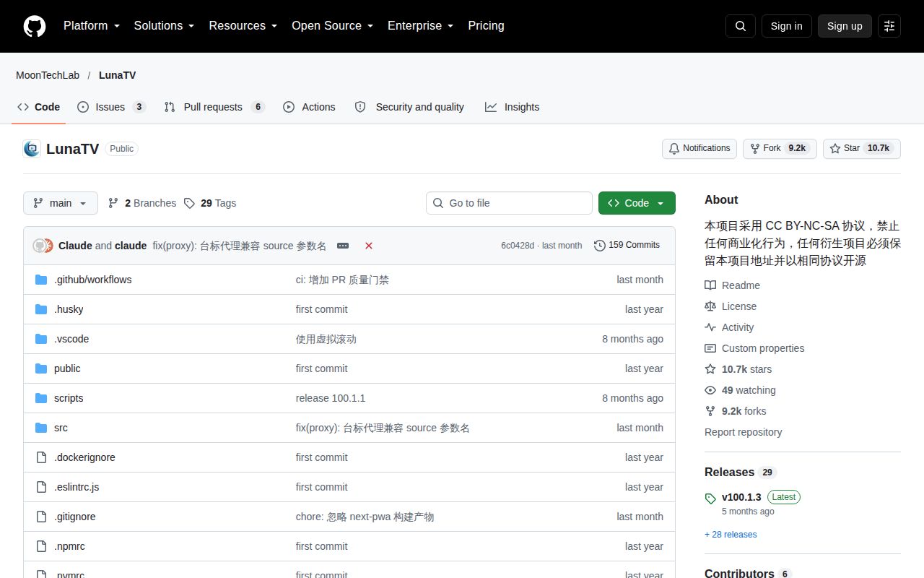
Task: Switch to the Actions tab
Action: coord(309,107)
